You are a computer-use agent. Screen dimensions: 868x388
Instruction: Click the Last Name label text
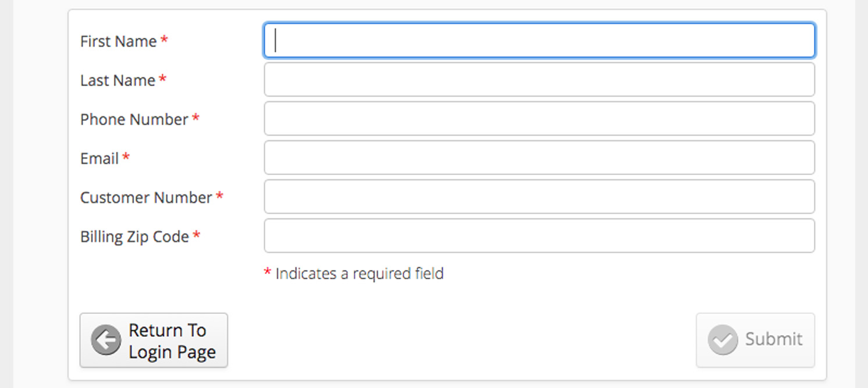(118, 80)
